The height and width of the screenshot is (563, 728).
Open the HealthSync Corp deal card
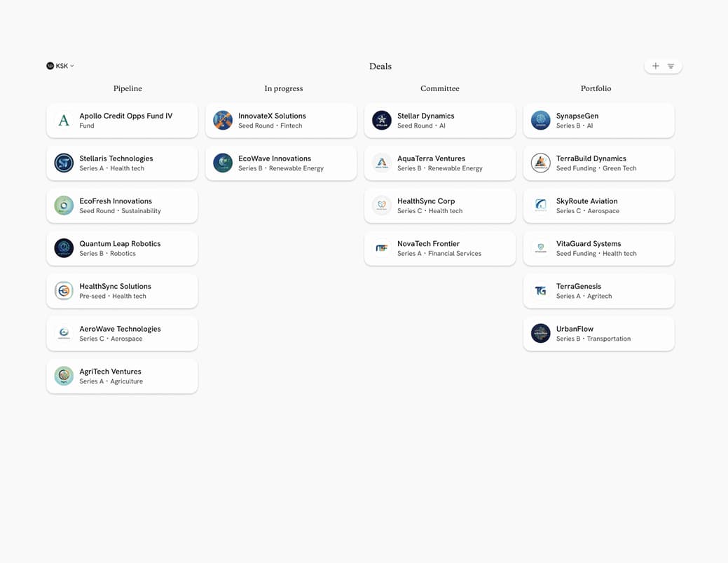pos(439,205)
